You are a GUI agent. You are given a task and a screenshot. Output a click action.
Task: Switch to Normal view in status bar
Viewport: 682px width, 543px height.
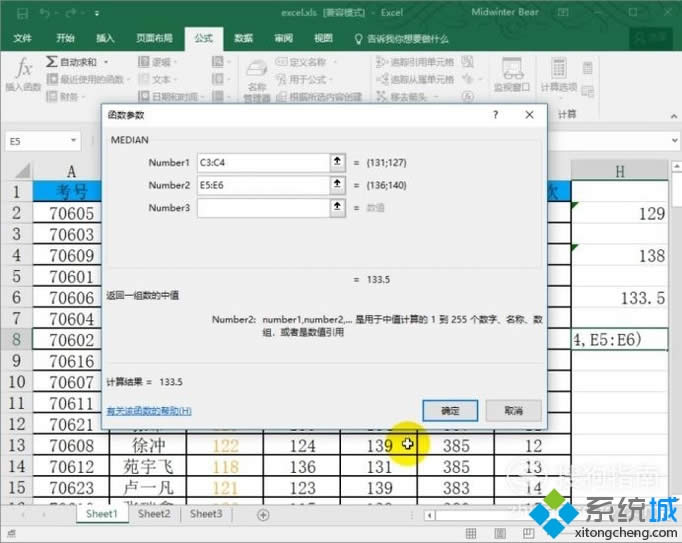coord(471,533)
